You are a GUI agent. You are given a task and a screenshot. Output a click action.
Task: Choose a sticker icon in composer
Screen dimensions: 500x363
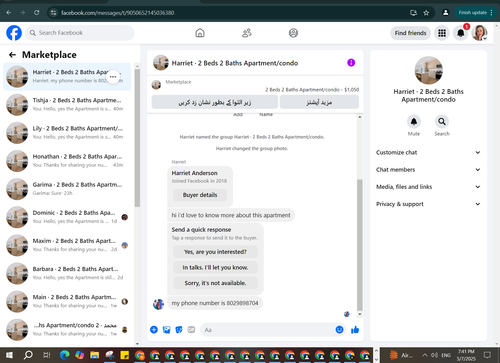(179, 330)
